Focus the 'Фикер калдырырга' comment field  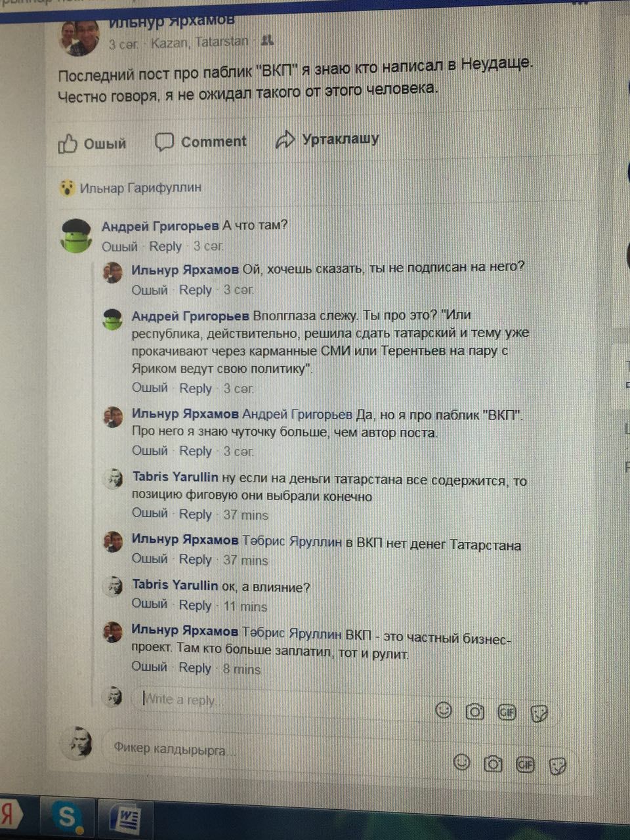276,749
